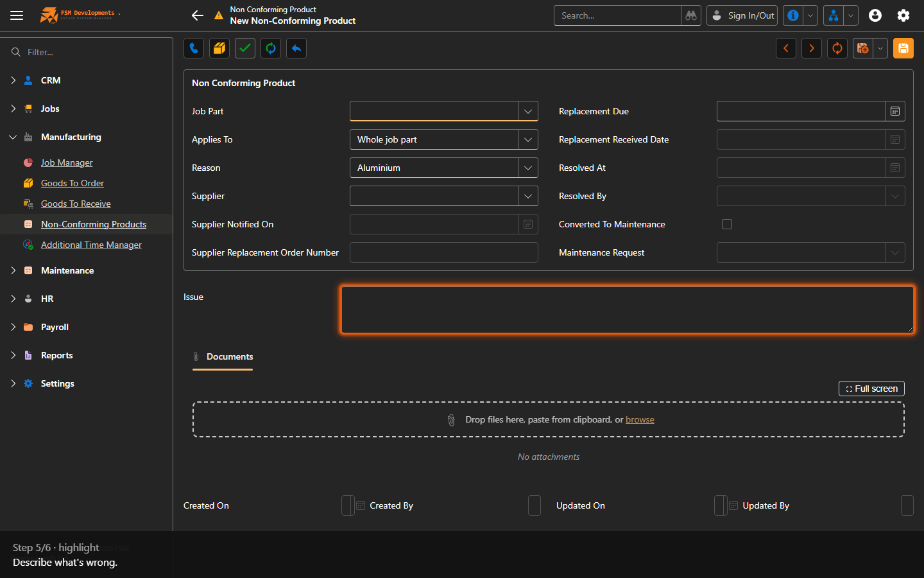The image size is (924, 578).
Task: Click the Full screen button
Action: pos(871,389)
